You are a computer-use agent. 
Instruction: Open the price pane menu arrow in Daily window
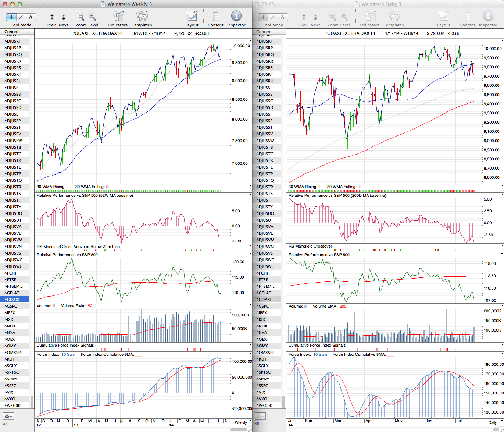502,40
